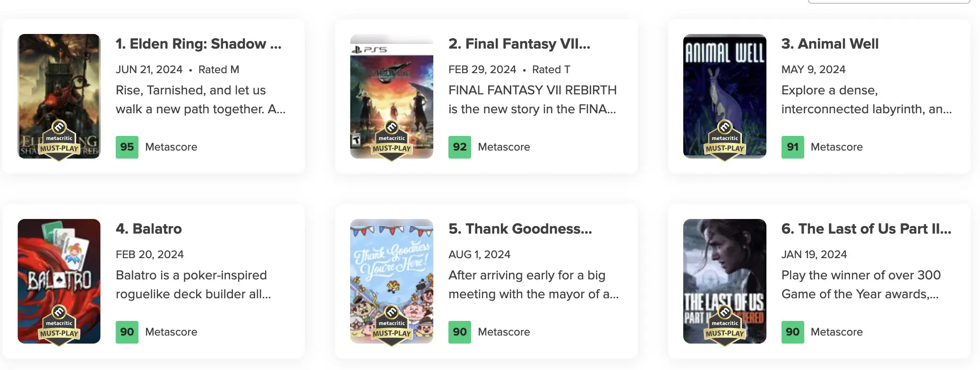Click the 91 Metascore box for Animal Well
Image resolution: width=980 pixels, height=370 pixels.
[x=793, y=147]
